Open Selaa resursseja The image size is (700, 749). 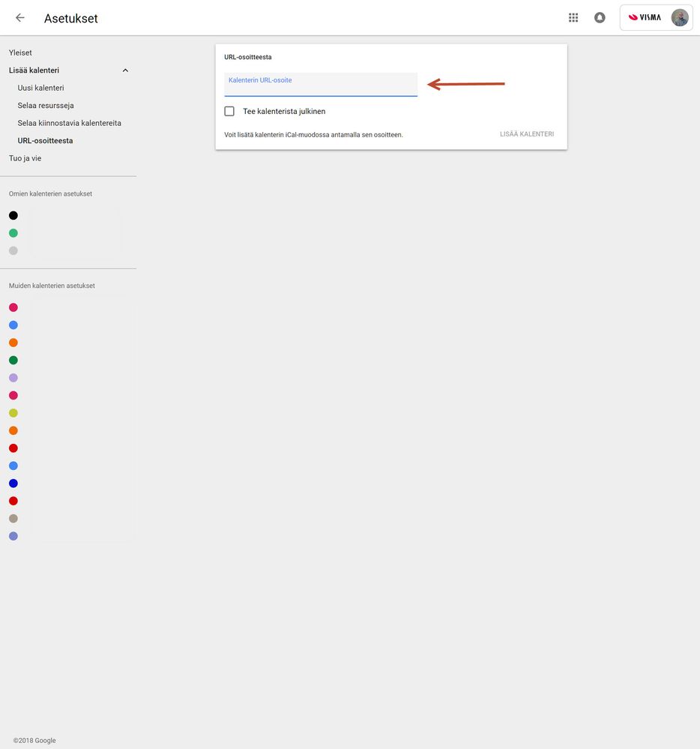[x=46, y=106]
